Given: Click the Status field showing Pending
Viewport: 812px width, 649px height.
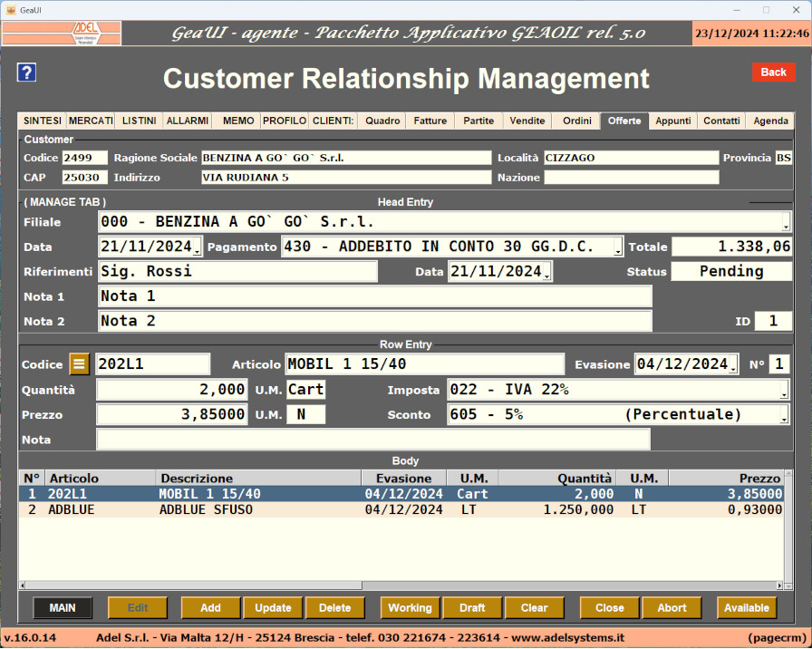Looking at the screenshot, I should [x=731, y=272].
